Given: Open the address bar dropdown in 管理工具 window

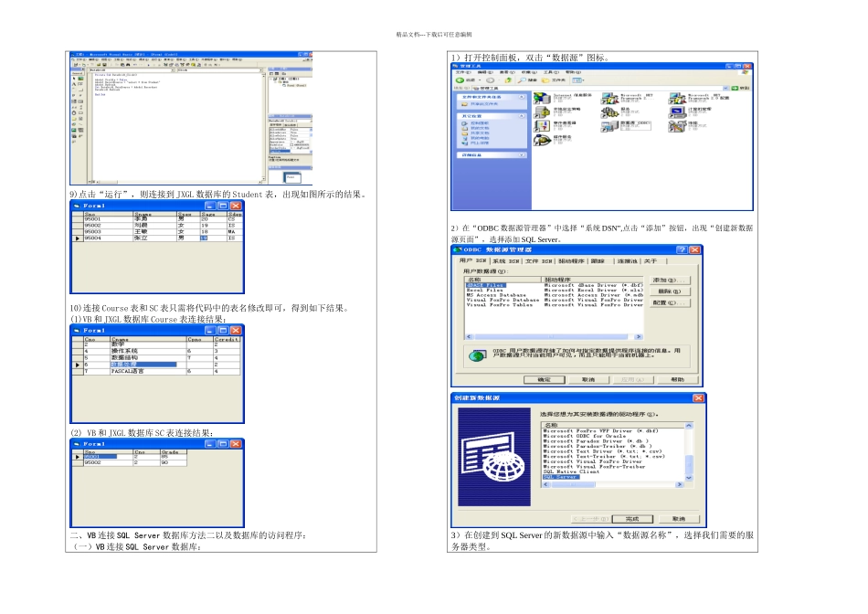Looking at the screenshot, I should (x=725, y=88).
